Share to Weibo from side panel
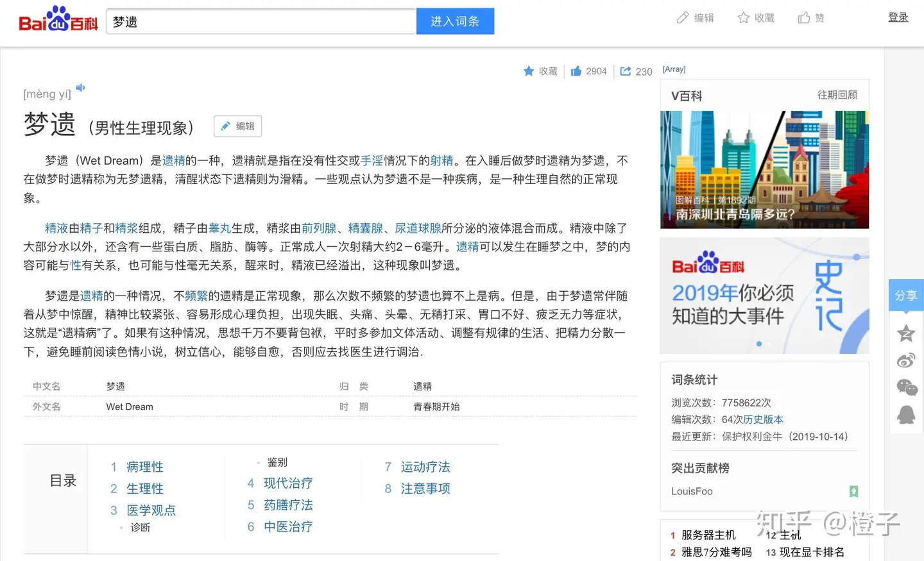The height and width of the screenshot is (561, 924). (906, 360)
